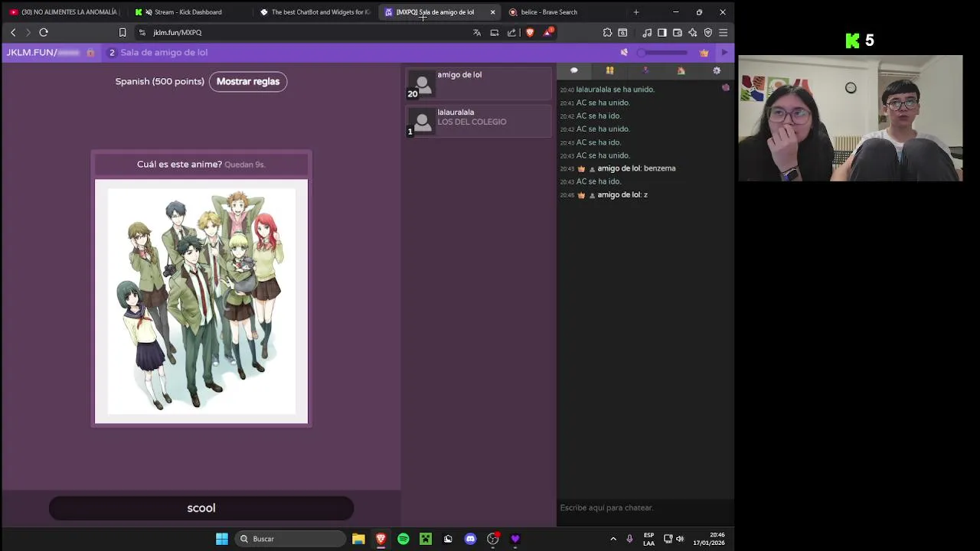
Task: Open Brave Rewards triangle icon
Action: (x=547, y=32)
